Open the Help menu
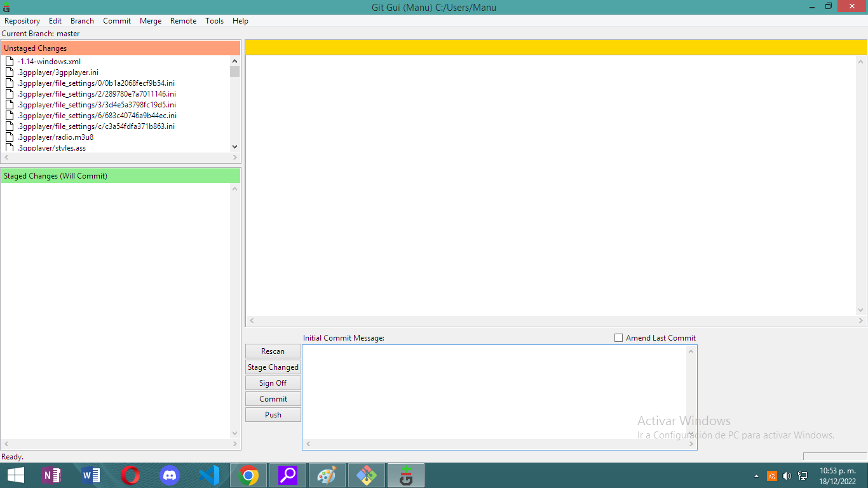 coord(240,21)
